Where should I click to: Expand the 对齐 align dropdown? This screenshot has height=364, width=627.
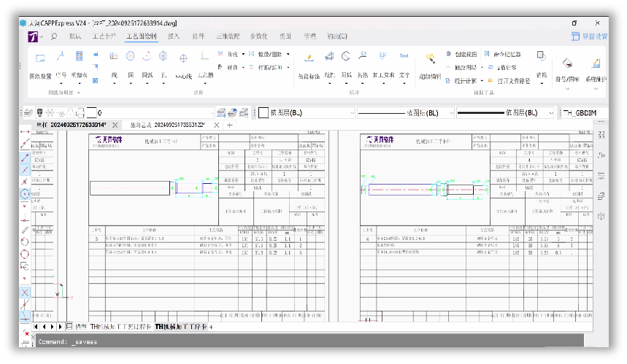243,68
